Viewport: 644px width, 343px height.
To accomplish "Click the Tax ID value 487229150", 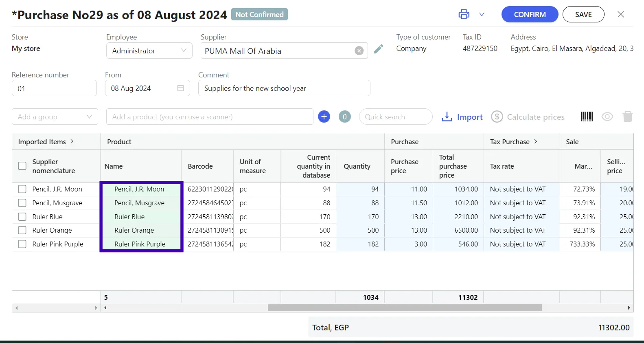I will (x=480, y=48).
